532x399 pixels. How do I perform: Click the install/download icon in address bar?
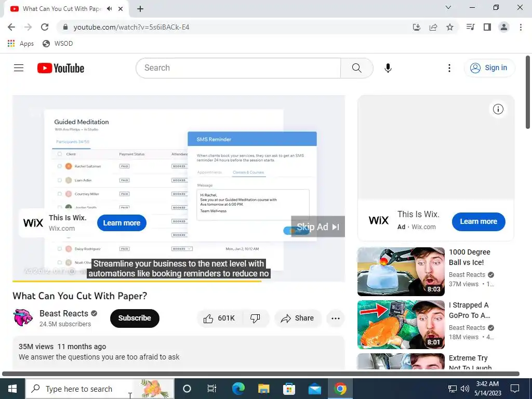pyautogui.click(x=417, y=27)
